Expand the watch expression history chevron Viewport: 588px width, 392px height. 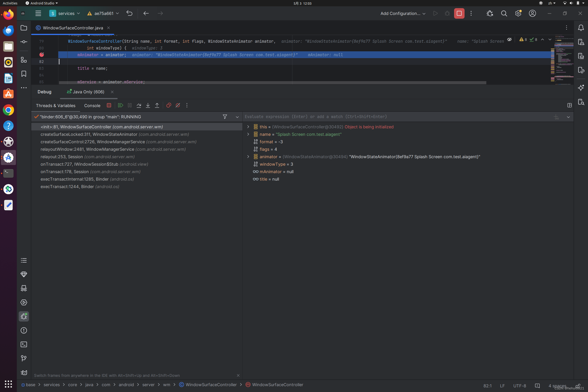click(568, 117)
